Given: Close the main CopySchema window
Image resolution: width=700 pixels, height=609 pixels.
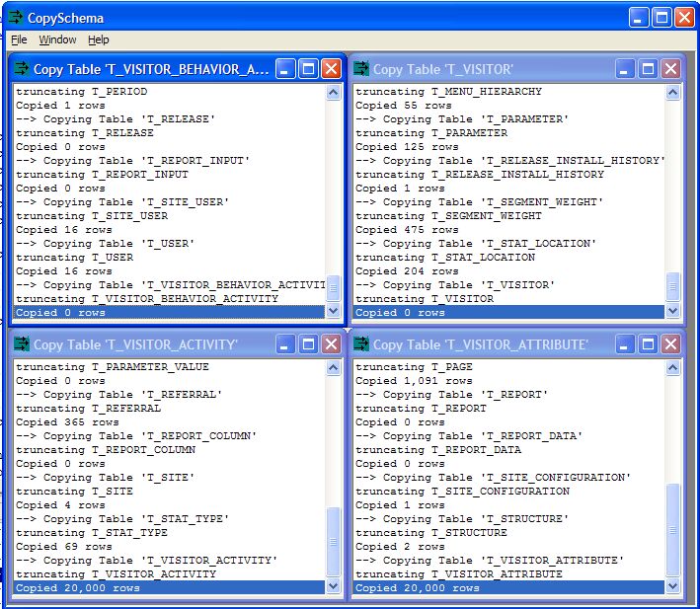Looking at the screenshot, I should (684, 18).
